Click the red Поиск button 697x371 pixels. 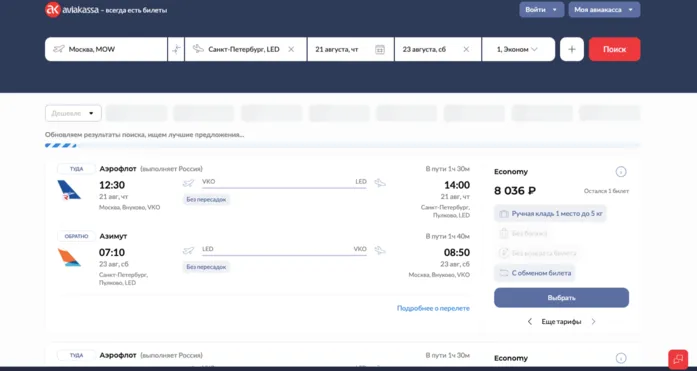[614, 49]
